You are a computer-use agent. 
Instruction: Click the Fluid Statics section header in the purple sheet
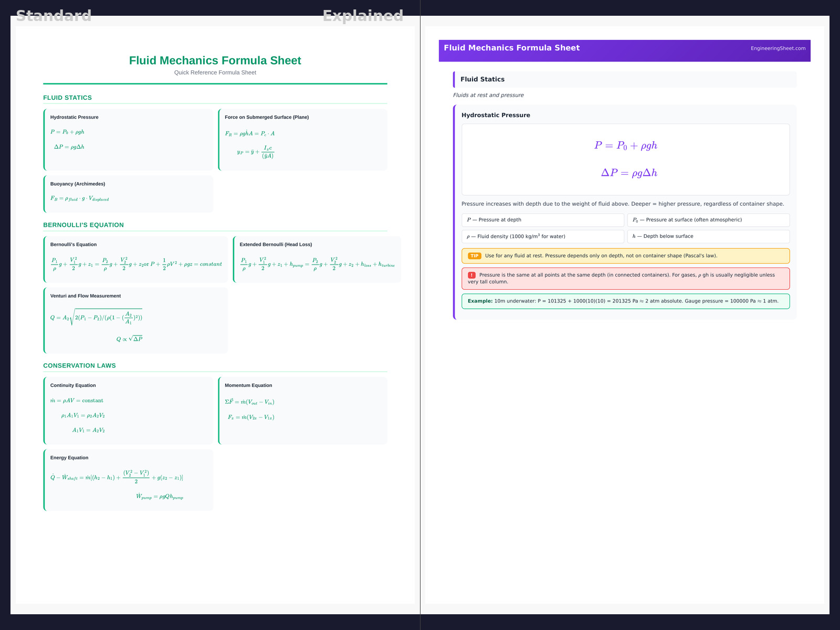click(x=625, y=79)
